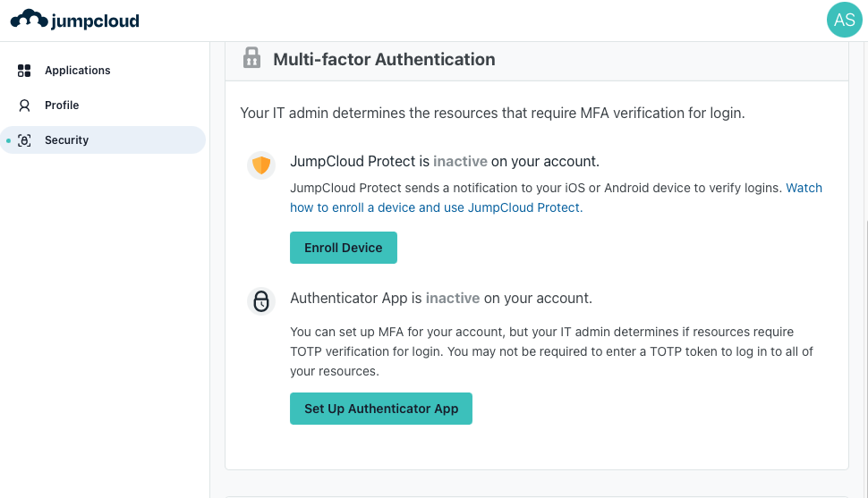
Task: Click the Multi-factor Authentication heading
Action: (384, 59)
